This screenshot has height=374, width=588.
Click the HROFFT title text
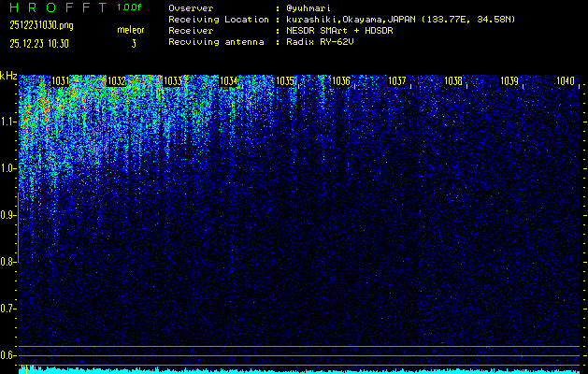[x=50, y=7]
